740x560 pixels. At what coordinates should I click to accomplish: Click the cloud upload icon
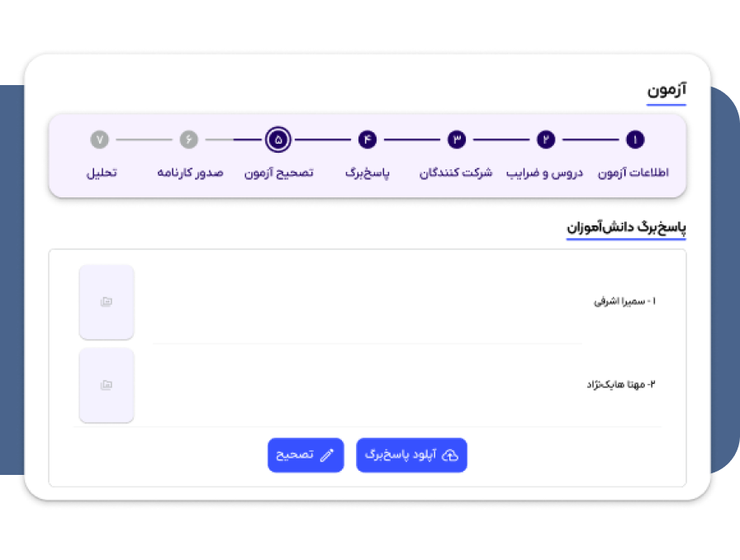point(450,455)
